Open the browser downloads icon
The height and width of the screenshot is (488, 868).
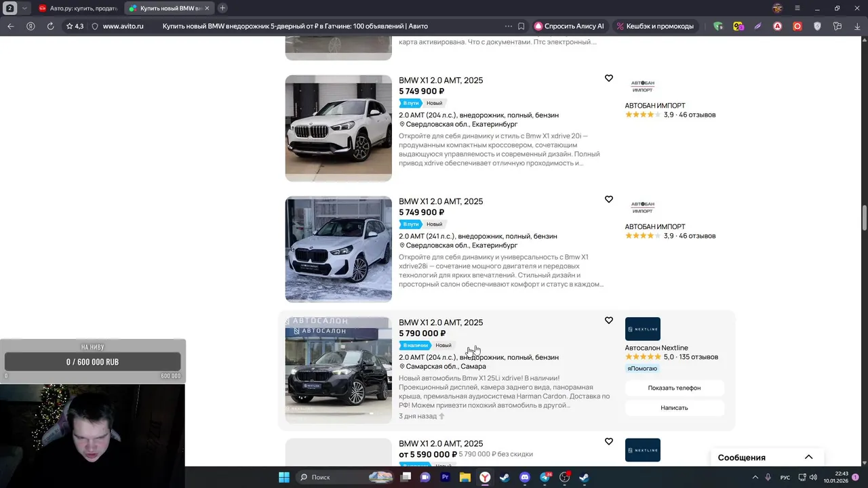[x=857, y=26]
